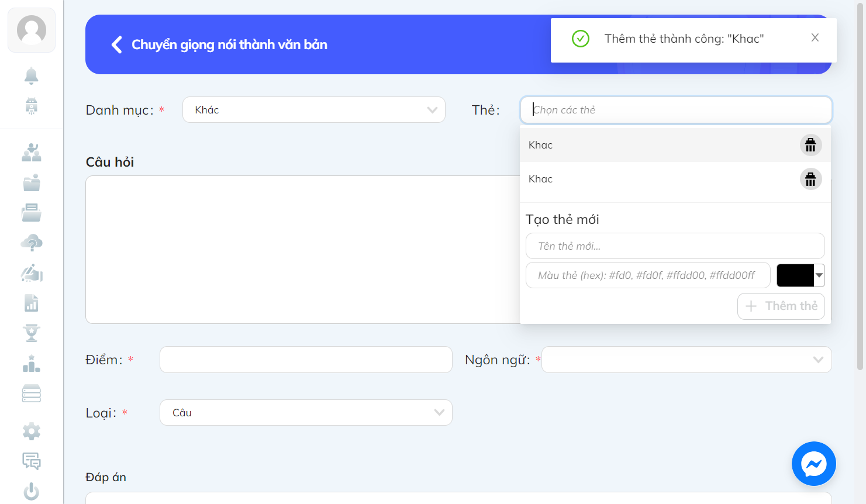Focus the Chọn các thẻ tag field

(x=676, y=110)
